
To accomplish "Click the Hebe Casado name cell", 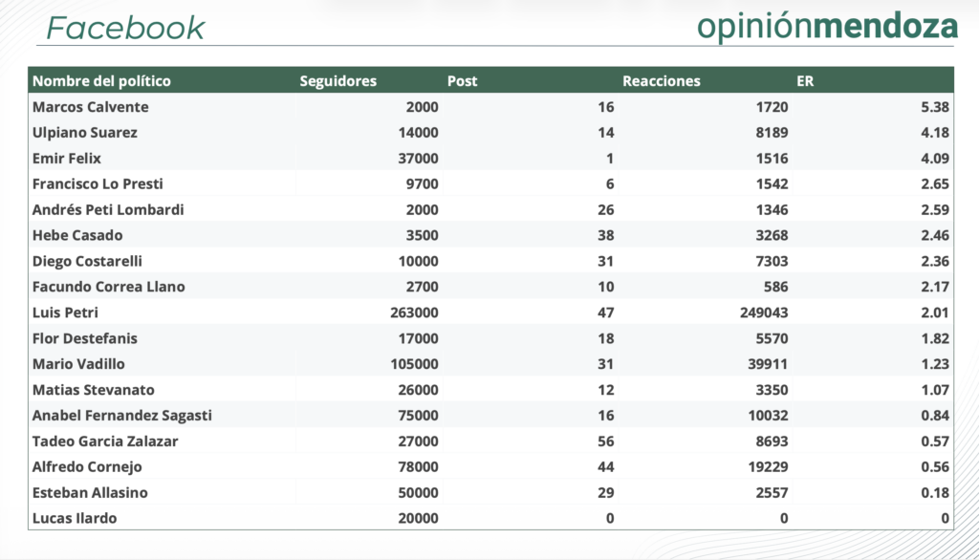I will pyautogui.click(x=76, y=235).
